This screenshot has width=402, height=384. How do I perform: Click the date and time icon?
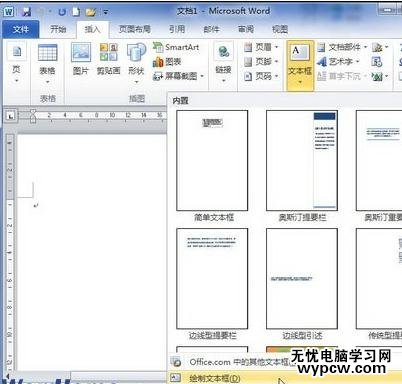coord(377,62)
